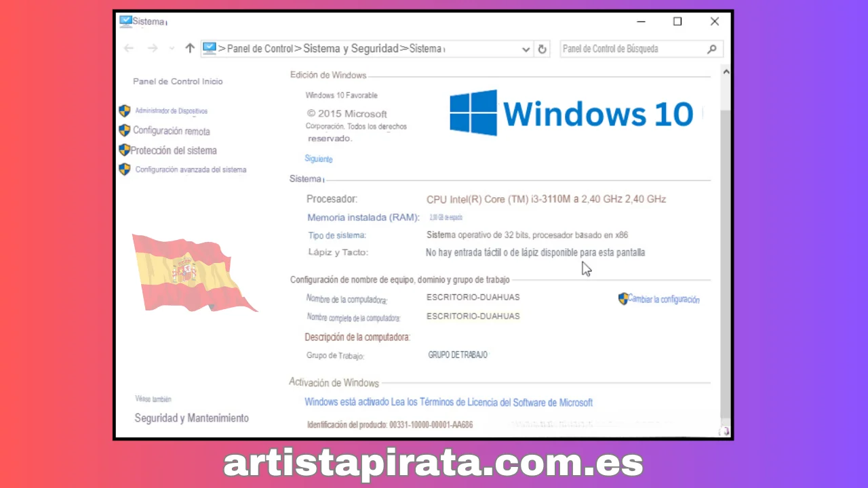This screenshot has height=488, width=868.
Task: Click the search magnifier icon
Action: click(x=712, y=49)
